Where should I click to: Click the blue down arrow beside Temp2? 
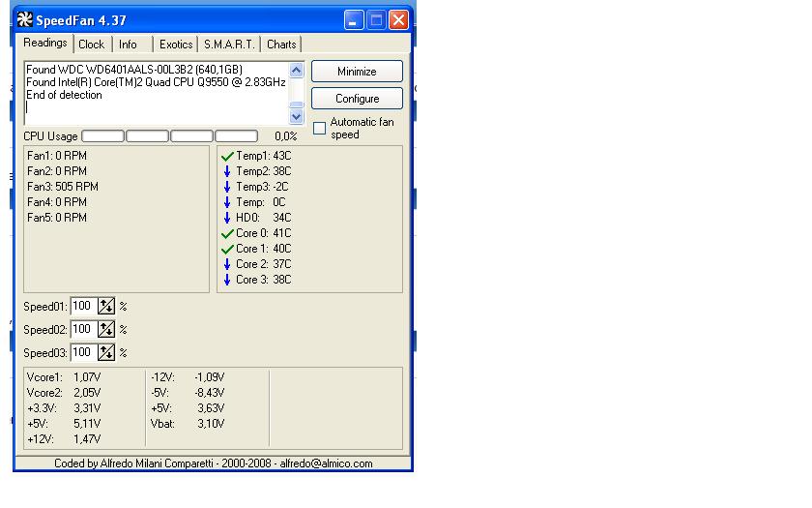coord(227,171)
